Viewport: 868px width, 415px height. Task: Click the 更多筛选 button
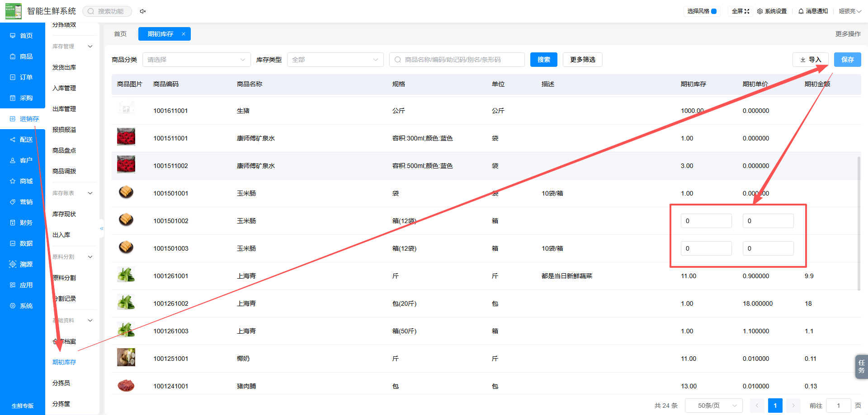click(582, 60)
